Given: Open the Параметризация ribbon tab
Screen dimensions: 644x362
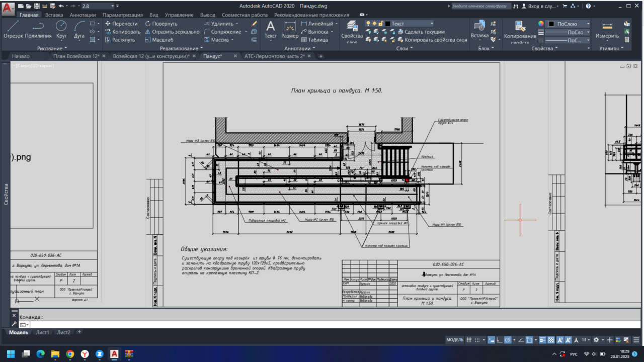Looking at the screenshot, I should coord(123,15).
